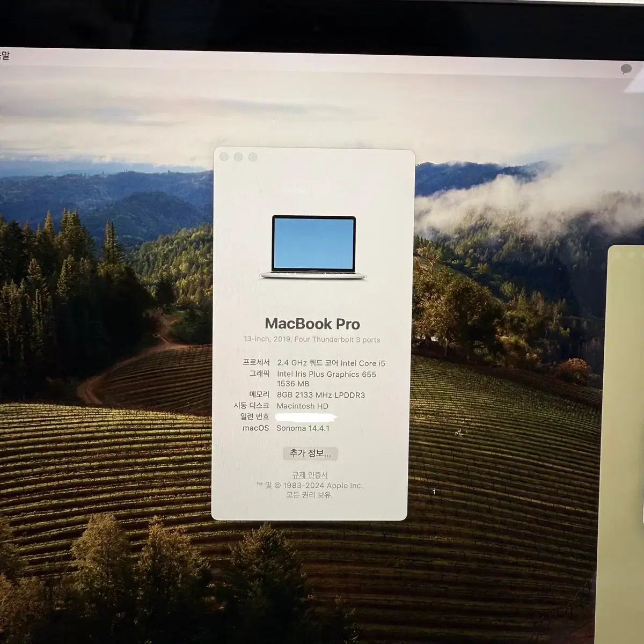Click the 메모리 label
Viewport: 644px width, 644px height.
pyautogui.click(x=260, y=394)
